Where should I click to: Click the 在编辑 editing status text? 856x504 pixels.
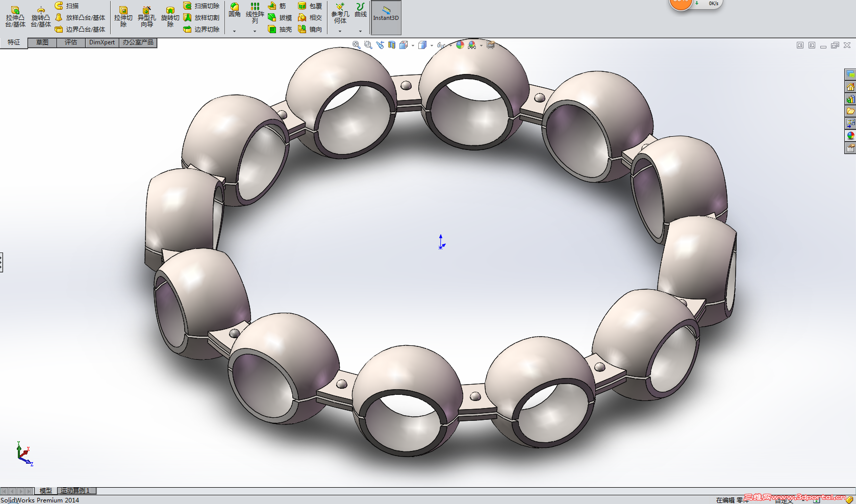(725, 500)
